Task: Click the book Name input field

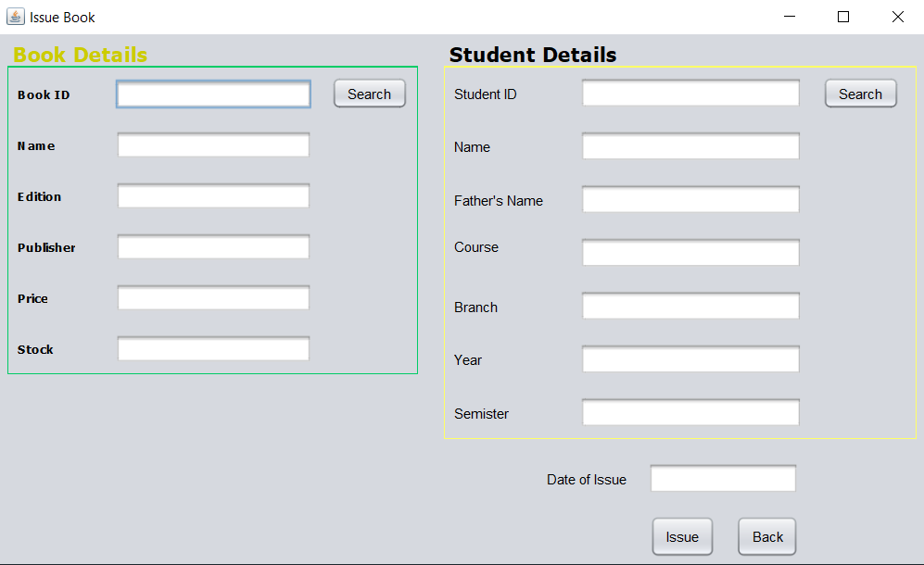Action: [213, 145]
